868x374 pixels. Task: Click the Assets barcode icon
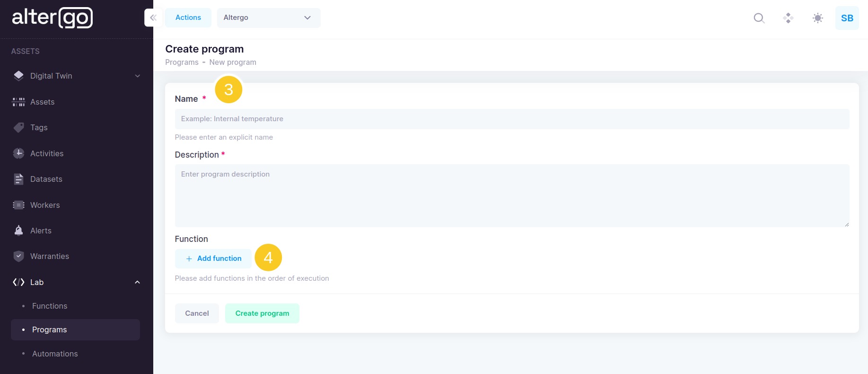click(18, 102)
